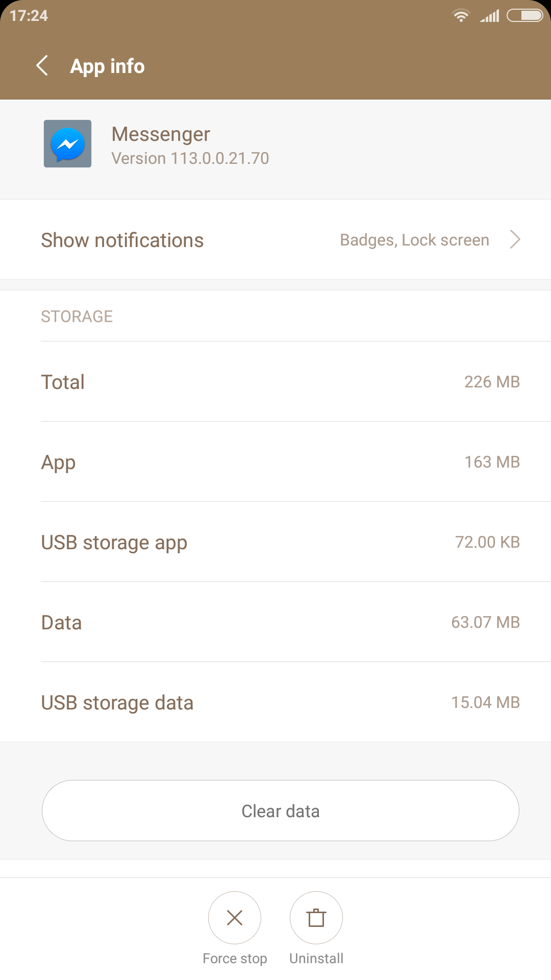
Task: Tap the Uninstall label
Action: (316, 959)
